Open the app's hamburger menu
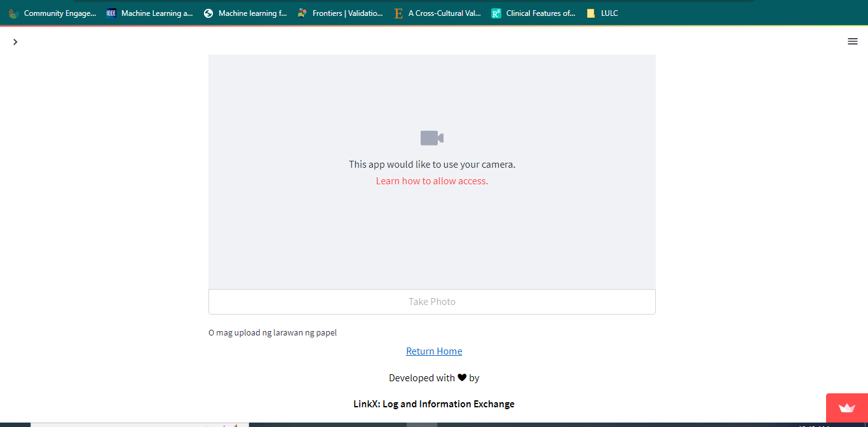Image resolution: width=868 pixels, height=427 pixels. 853,41
